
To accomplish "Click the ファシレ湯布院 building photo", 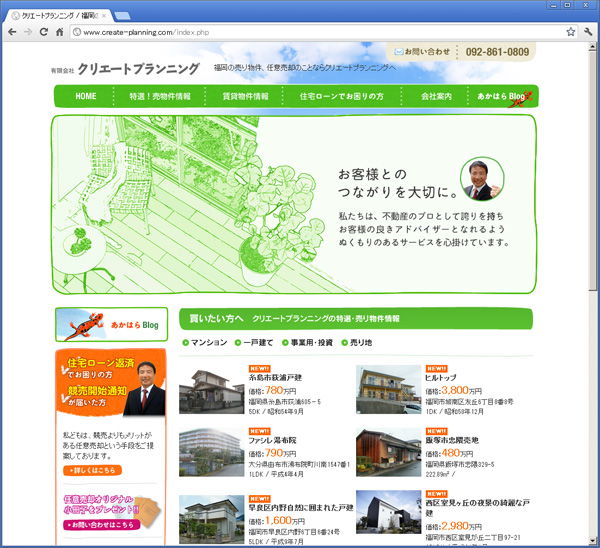I will coord(212,452).
